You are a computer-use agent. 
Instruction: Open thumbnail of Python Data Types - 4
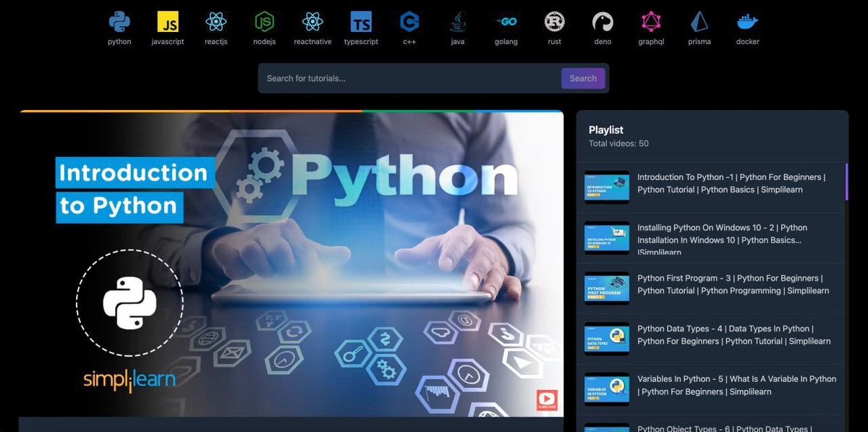(x=607, y=339)
